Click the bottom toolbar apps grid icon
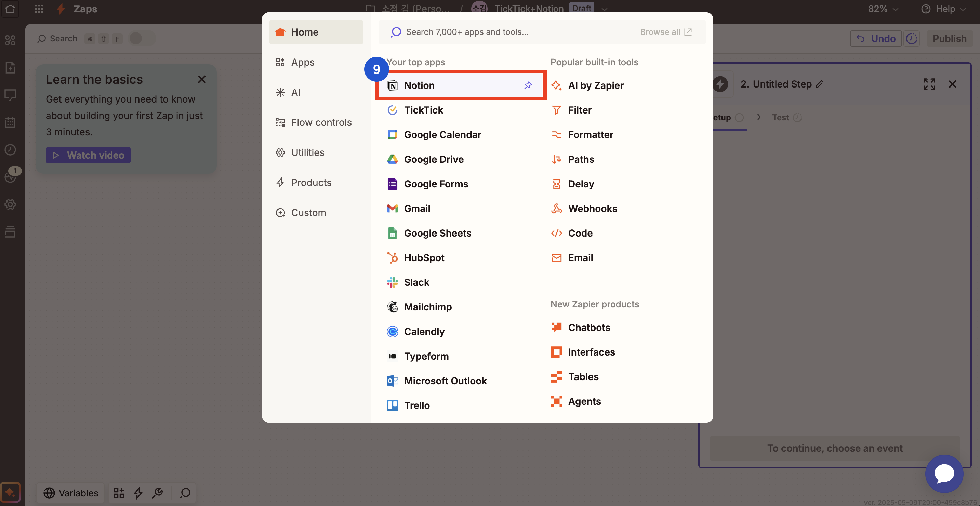980x506 pixels. coord(119,493)
